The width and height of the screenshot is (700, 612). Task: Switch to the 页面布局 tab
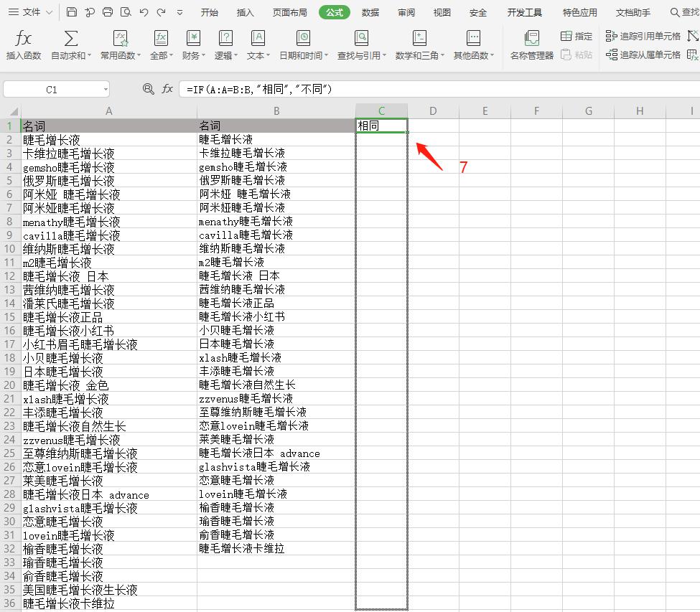pos(290,12)
